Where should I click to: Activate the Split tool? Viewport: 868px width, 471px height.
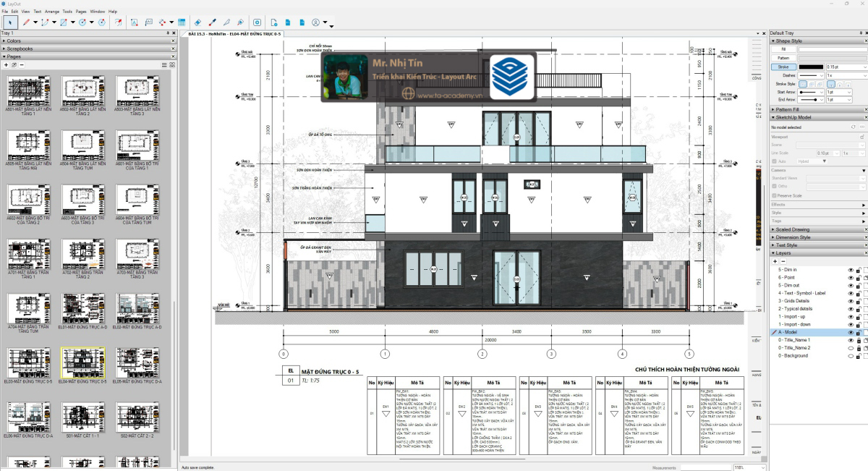coord(226,22)
